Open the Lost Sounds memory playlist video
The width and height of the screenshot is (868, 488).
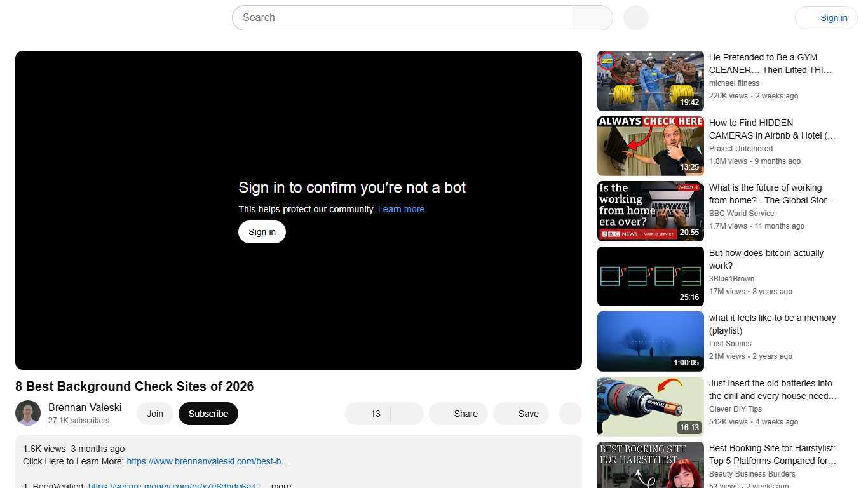tap(650, 341)
